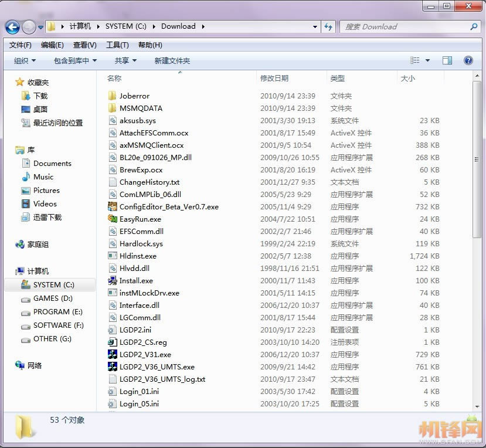The image size is (486, 448).
Task: Select the LGDP2_CS.reg registry file icon
Action: [x=113, y=342]
